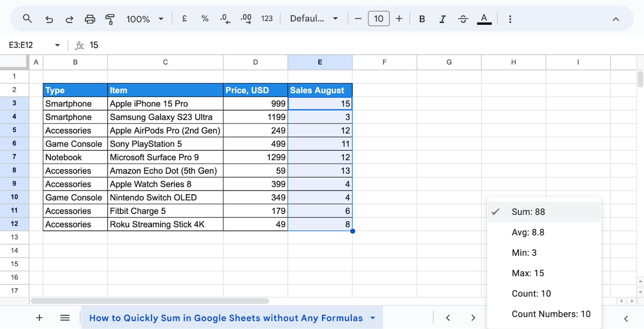Select cell 'Samsung Galaxy S23 Ultra'
Screen dimensions: 644x329
[165, 117]
